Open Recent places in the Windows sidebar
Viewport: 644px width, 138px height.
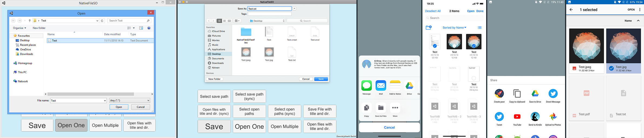28,45
